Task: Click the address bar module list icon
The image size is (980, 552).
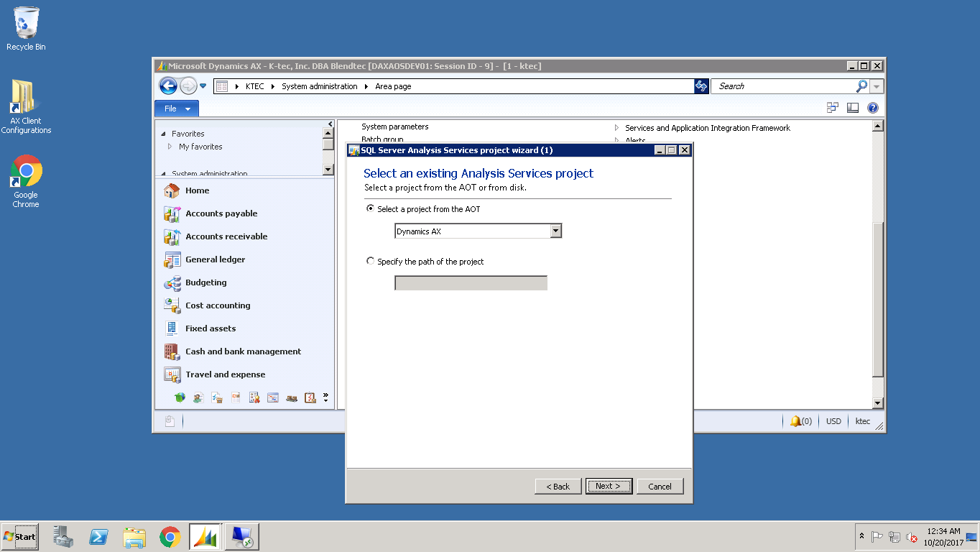Action: (222, 86)
